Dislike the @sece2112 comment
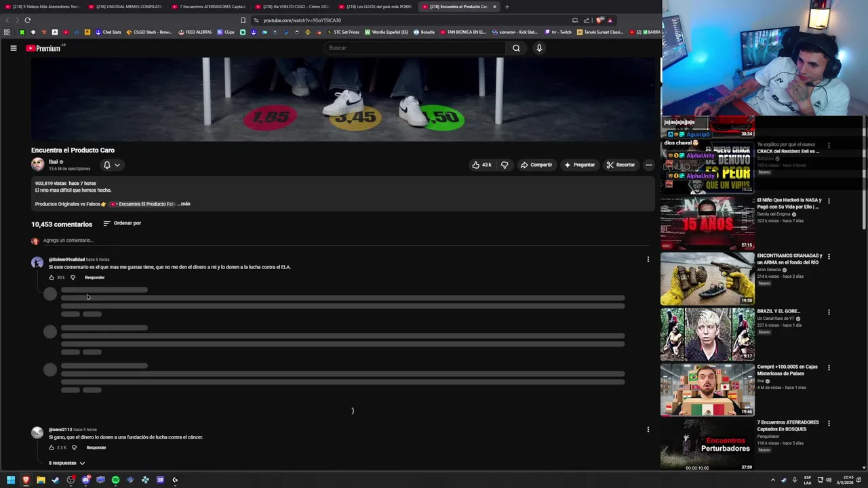868x488 pixels. [75, 447]
